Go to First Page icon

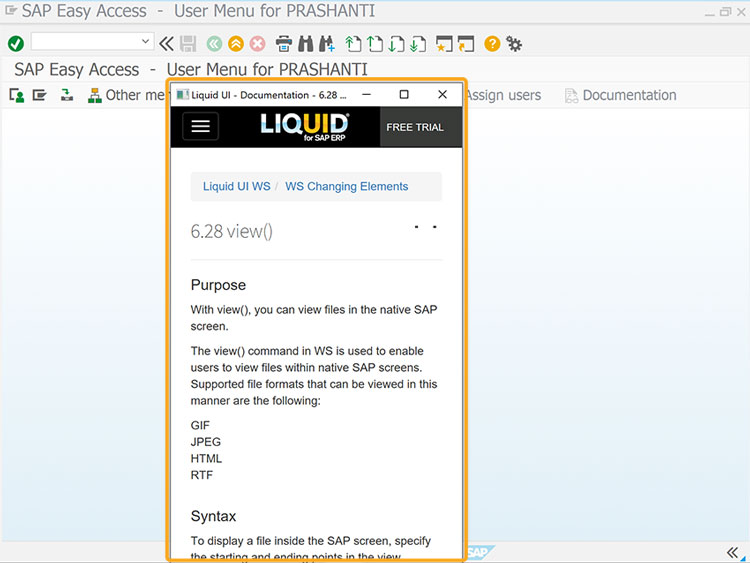click(353, 44)
